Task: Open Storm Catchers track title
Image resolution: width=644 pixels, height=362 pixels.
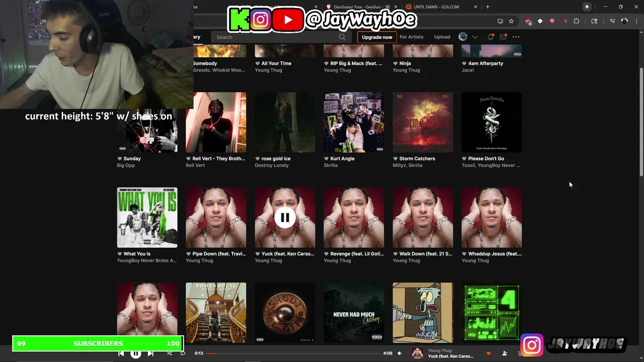Action: (417, 158)
